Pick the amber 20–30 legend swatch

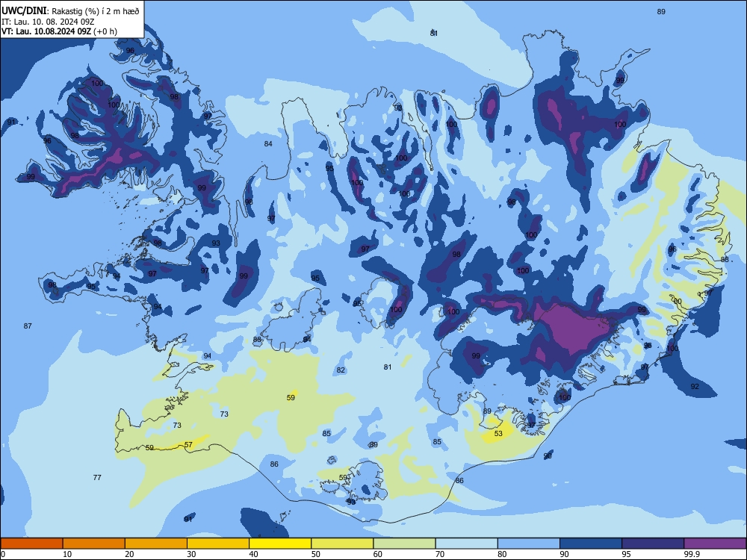coord(156,544)
